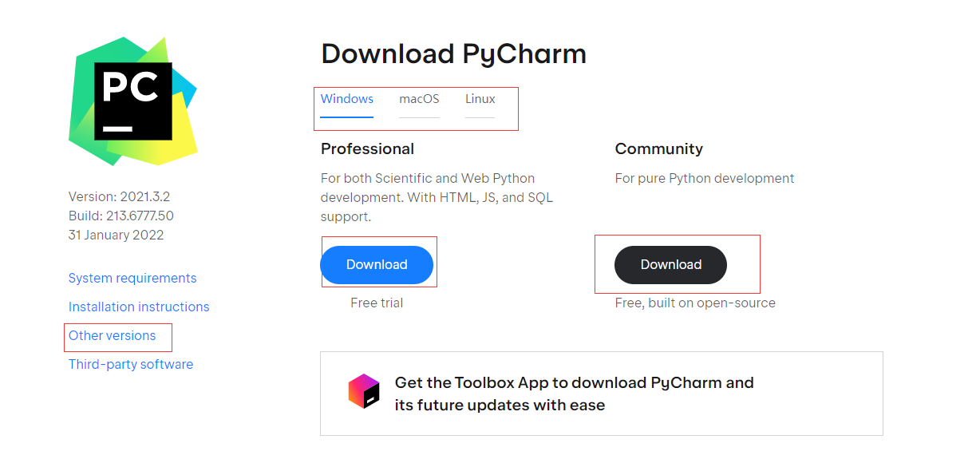Click the Community edition heading

click(658, 149)
